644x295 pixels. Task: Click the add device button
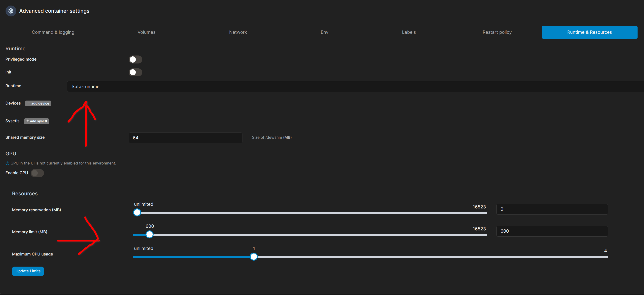point(38,103)
